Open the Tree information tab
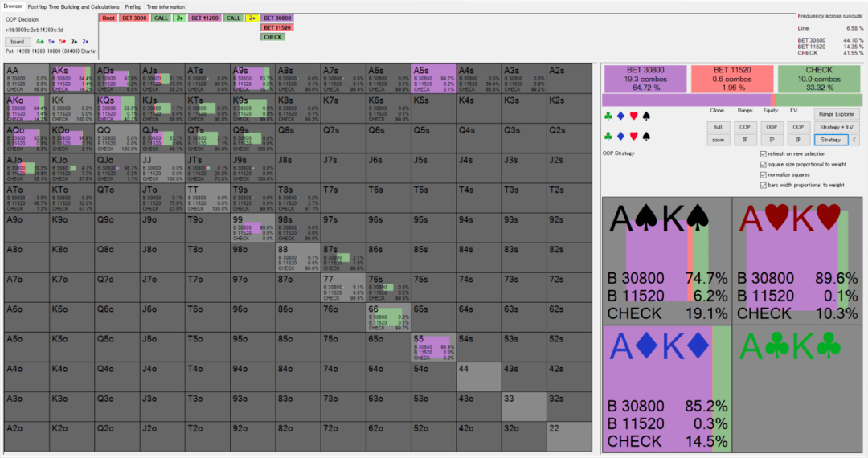 coord(166,7)
